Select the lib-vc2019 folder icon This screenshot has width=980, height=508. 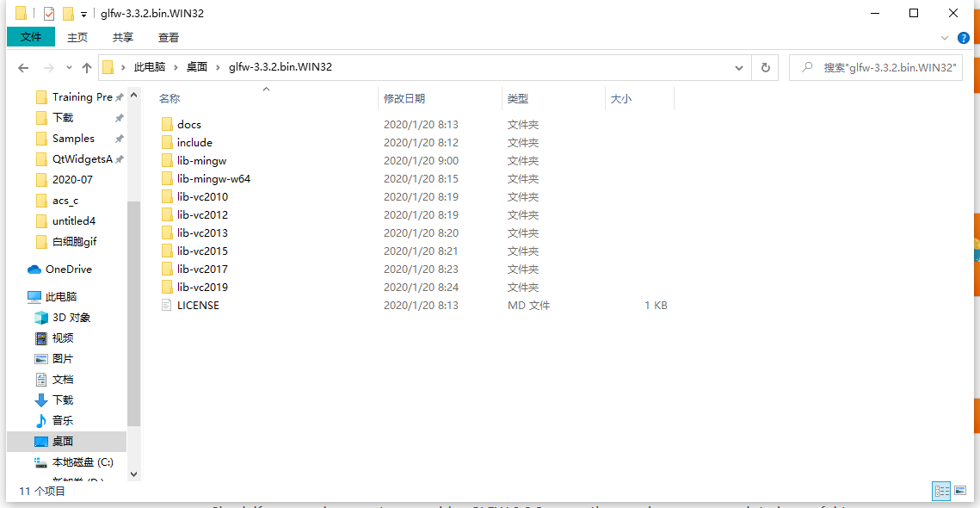pyautogui.click(x=166, y=288)
